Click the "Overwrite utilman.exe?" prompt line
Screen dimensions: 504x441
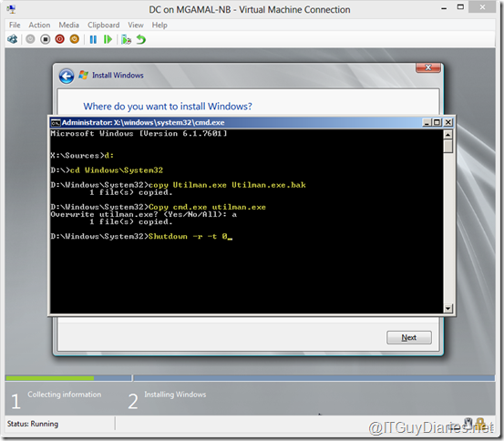(x=144, y=214)
